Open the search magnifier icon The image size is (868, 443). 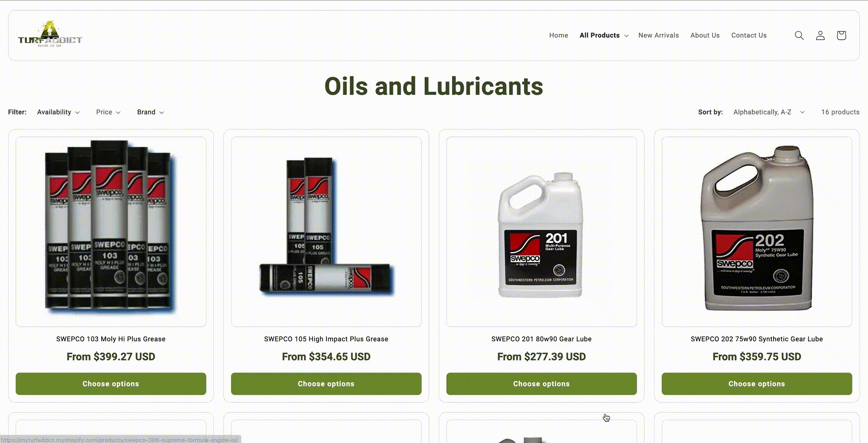[799, 35]
